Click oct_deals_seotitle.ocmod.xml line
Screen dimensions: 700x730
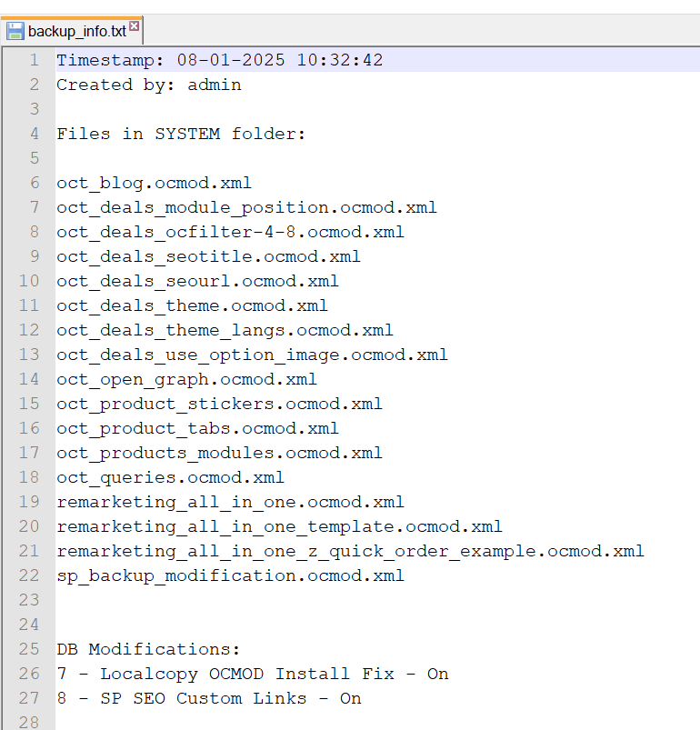[208, 256]
